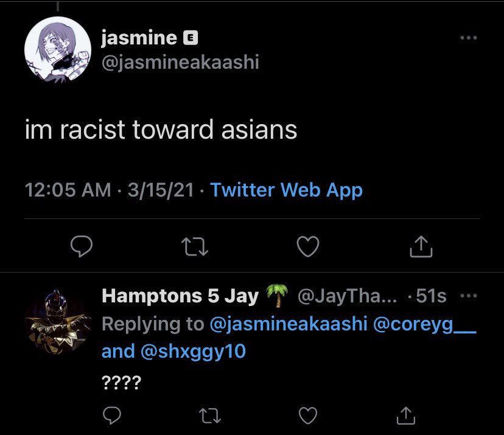The width and height of the screenshot is (504, 435).
Task: Retweet Hamptons 5 Jay's reply
Action: (x=210, y=416)
